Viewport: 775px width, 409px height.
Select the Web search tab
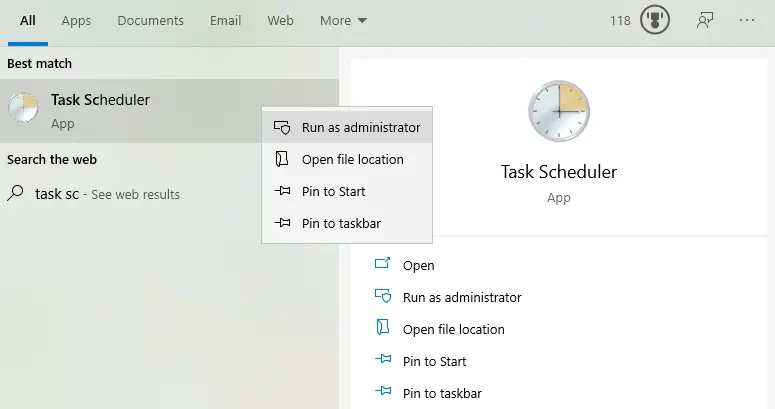point(281,21)
